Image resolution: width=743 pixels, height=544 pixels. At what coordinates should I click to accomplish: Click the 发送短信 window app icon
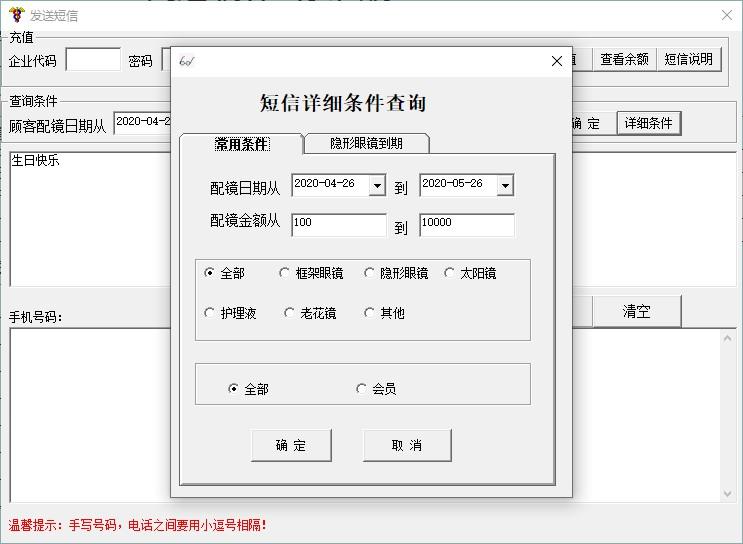click(x=15, y=15)
